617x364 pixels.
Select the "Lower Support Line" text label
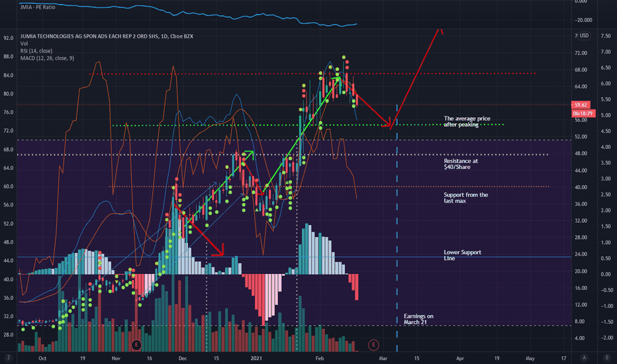[462, 255]
